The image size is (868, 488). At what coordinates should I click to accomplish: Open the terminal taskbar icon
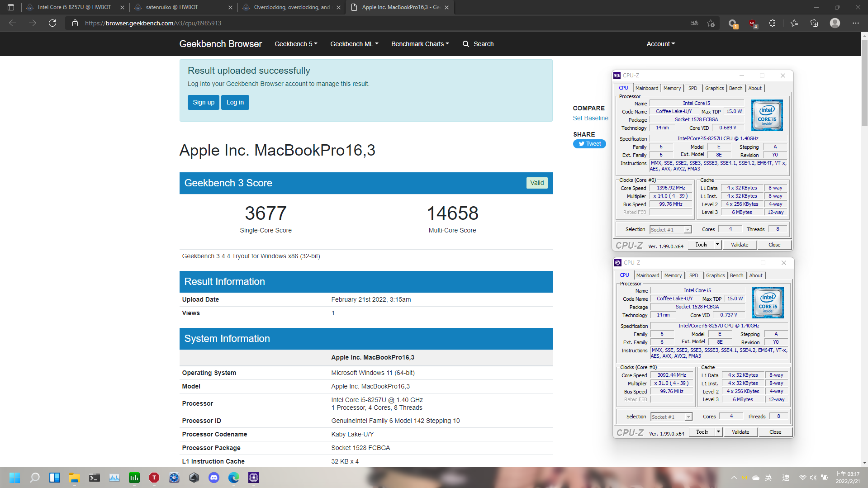tap(95, 478)
